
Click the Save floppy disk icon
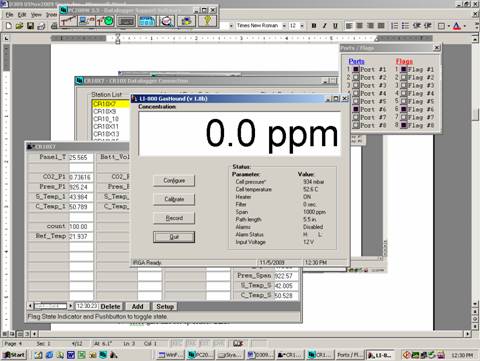point(30,25)
